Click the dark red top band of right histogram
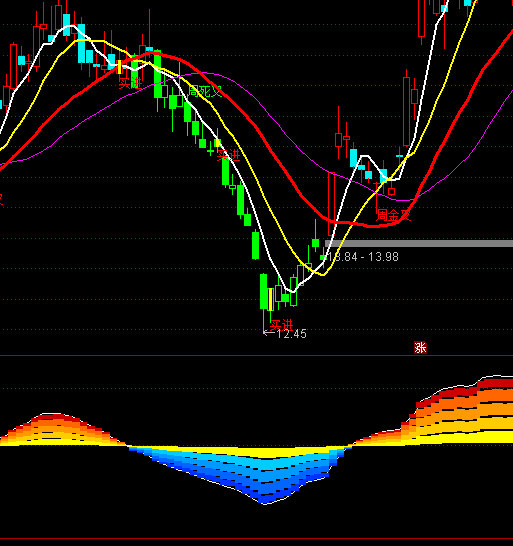Screen dimensions: 513x546 (x=495, y=383)
